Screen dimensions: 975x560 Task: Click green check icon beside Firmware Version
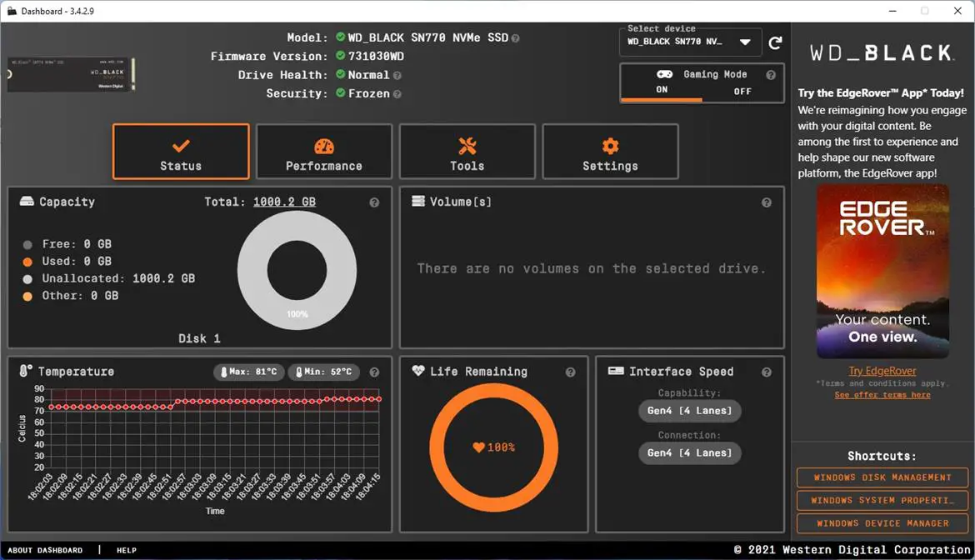point(340,56)
